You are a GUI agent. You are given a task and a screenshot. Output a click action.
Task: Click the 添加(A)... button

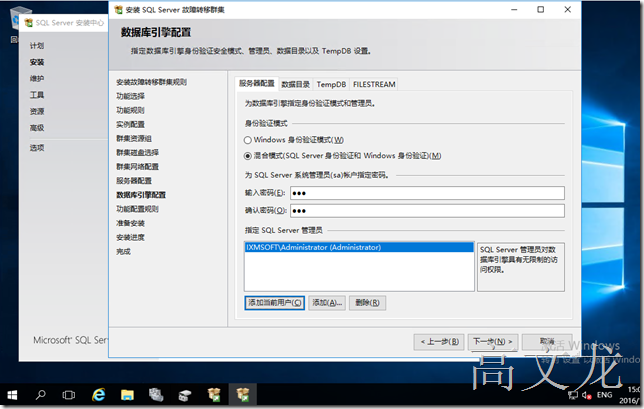pos(327,303)
